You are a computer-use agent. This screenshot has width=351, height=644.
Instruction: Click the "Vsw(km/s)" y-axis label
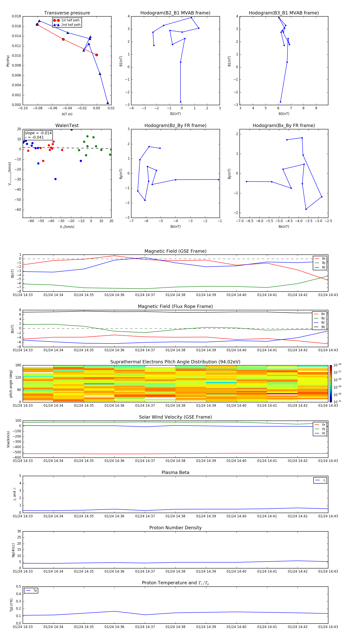pyautogui.click(x=8, y=439)
